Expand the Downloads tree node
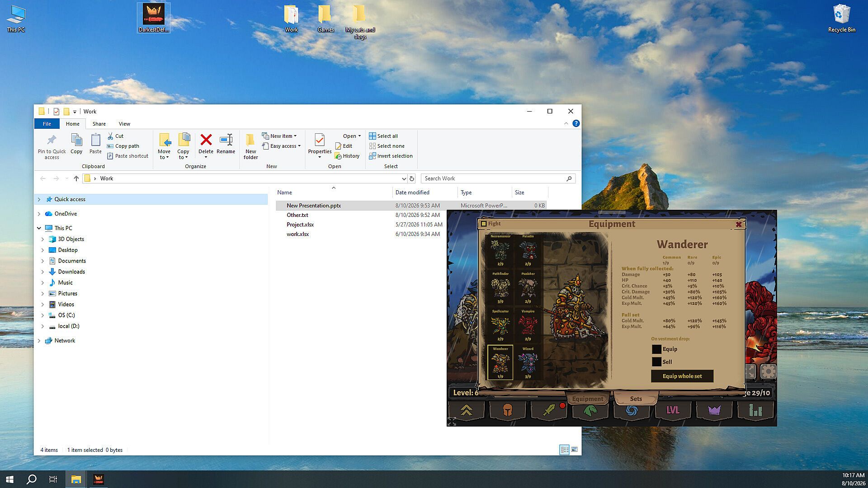 pos(42,272)
